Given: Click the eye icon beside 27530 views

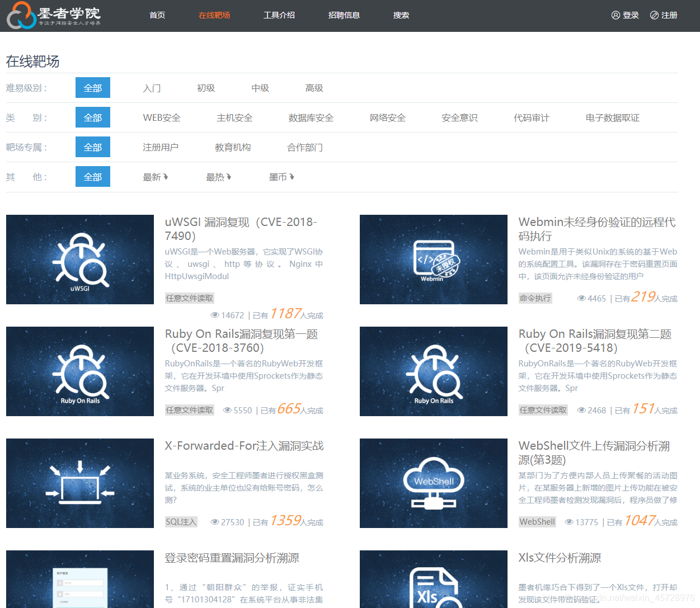Looking at the screenshot, I should coord(215,522).
